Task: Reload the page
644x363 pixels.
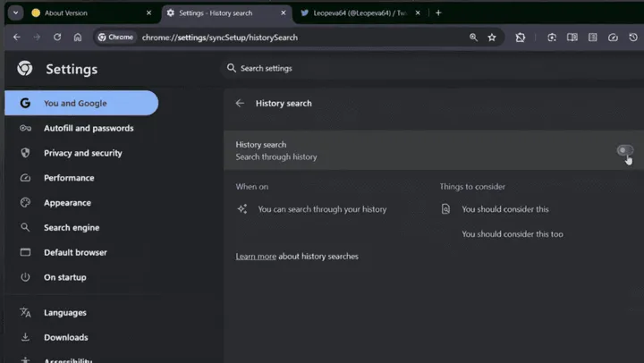Action: [x=57, y=37]
